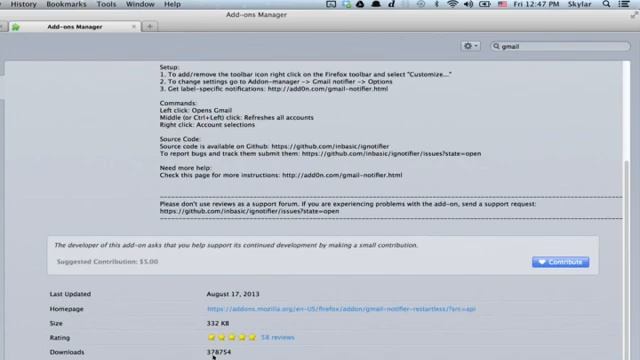Image resolution: width=640 pixels, height=360 pixels.
Task: Close the Add-ons Manager tab
Action: 133,27
